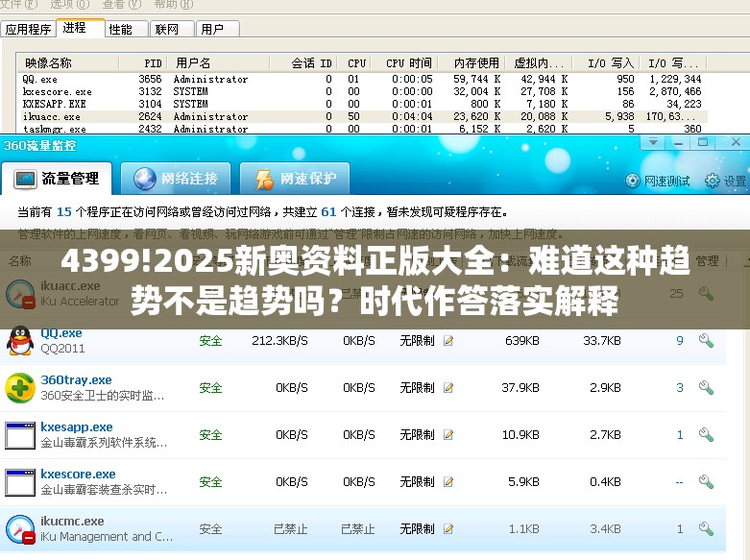The image size is (750, 560).
Task: Edit the speed limit pencil for kxesapp.exe
Action: [448, 434]
